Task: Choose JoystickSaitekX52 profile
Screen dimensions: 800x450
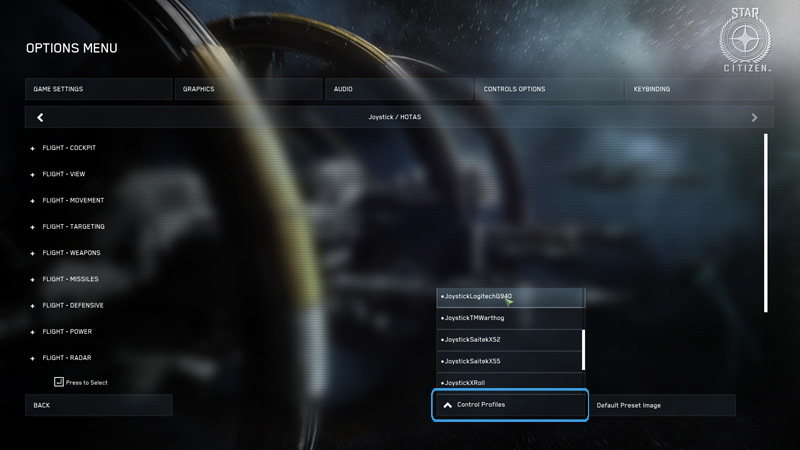Action: point(509,340)
